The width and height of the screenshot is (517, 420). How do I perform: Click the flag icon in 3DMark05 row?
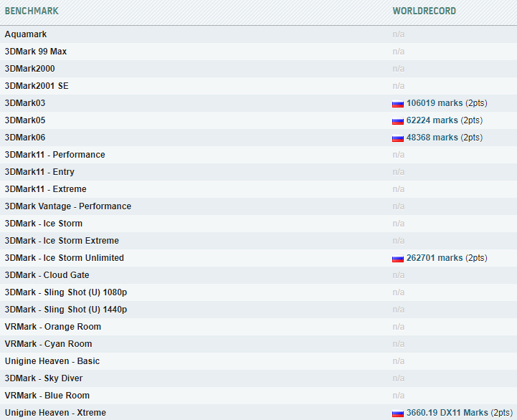point(397,121)
